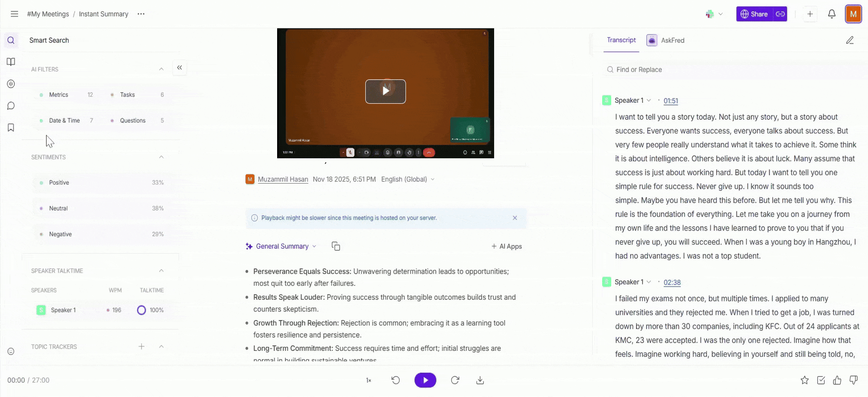The height and width of the screenshot is (397, 868).
Task: Collapse the Topic Trackers section
Action: (x=161, y=347)
